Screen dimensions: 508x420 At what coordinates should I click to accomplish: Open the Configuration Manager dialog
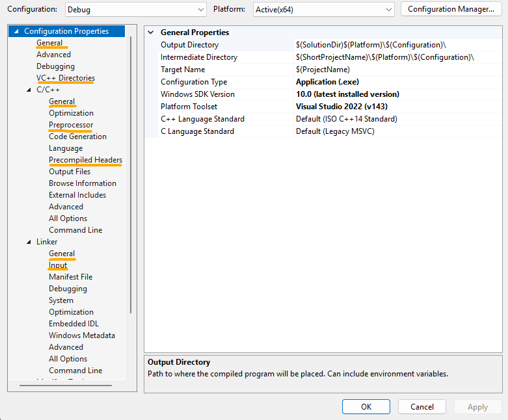tap(451, 9)
